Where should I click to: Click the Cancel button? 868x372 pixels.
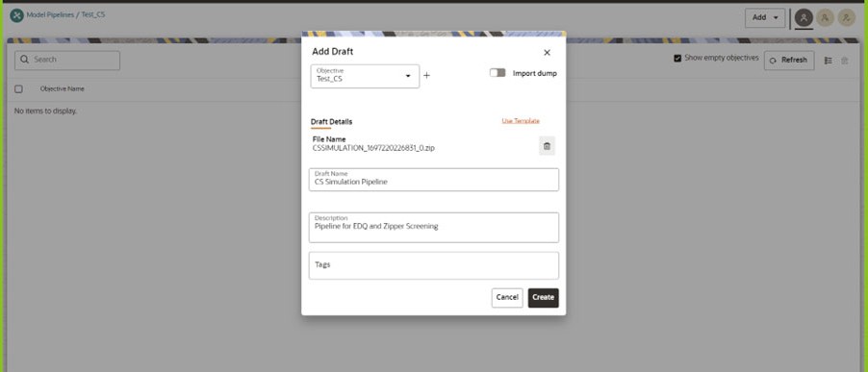507,297
